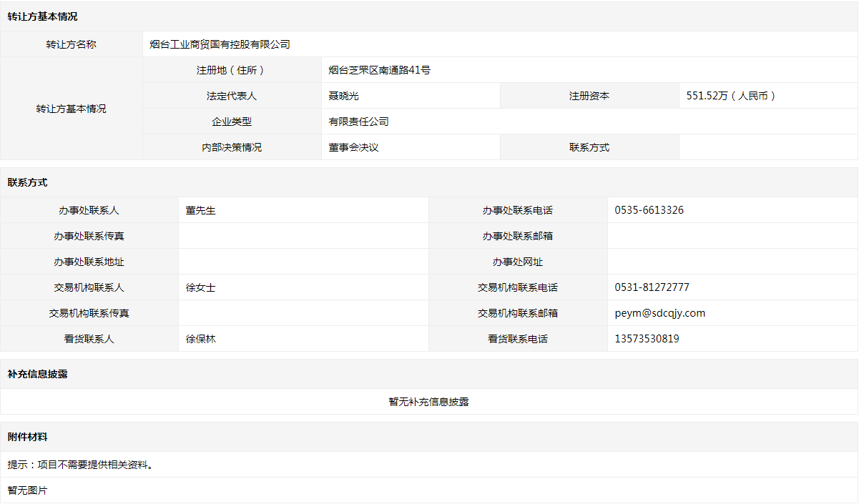Select contact name 徐女士

[x=201, y=287]
